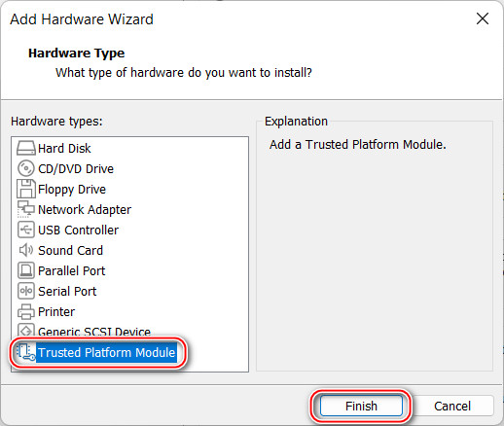Choose USB Controller label in list
This screenshot has width=504, height=426.
(x=78, y=231)
